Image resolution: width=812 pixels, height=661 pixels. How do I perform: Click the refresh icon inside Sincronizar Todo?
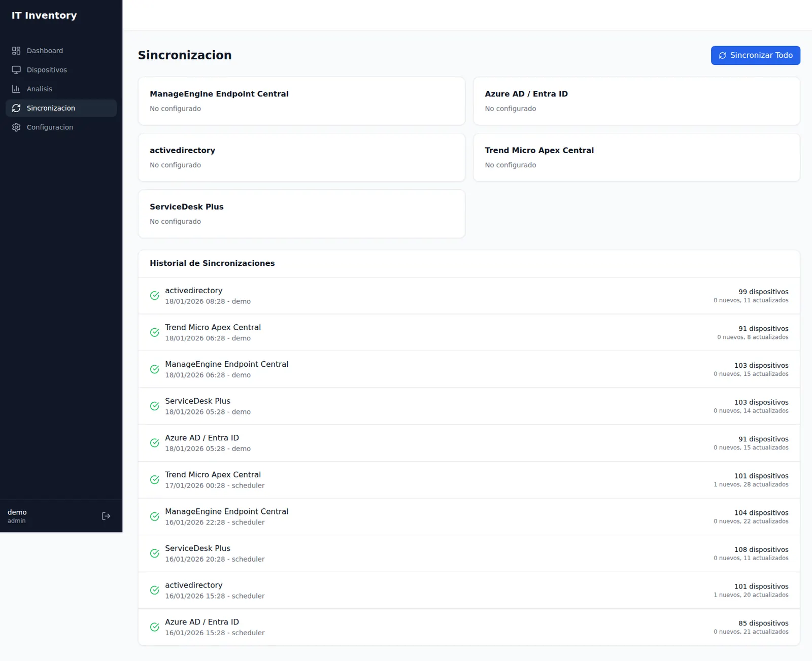722,55
